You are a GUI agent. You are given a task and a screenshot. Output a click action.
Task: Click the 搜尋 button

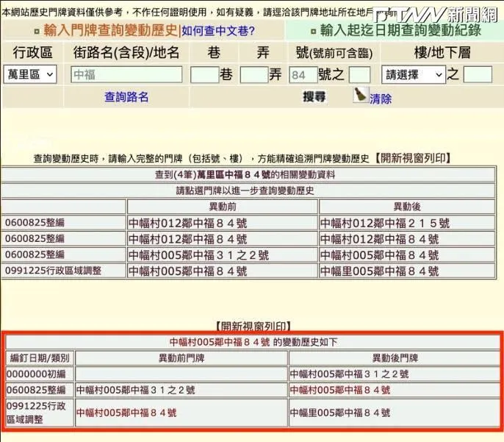(314, 96)
